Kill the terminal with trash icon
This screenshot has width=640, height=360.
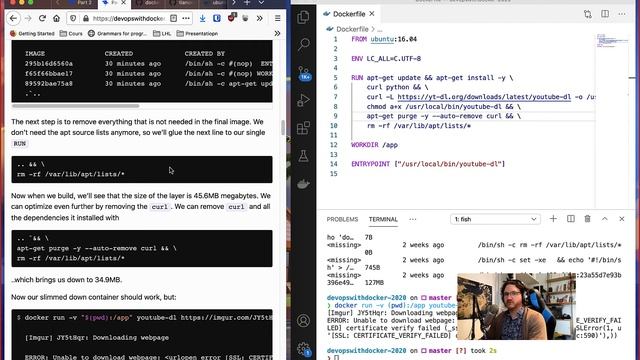pyautogui.click(x=587, y=219)
